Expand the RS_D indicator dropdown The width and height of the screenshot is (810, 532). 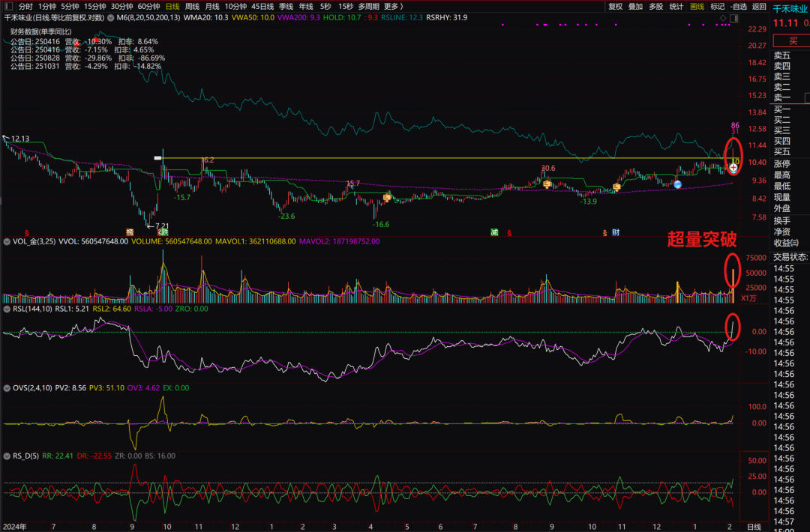click(x=7, y=456)
